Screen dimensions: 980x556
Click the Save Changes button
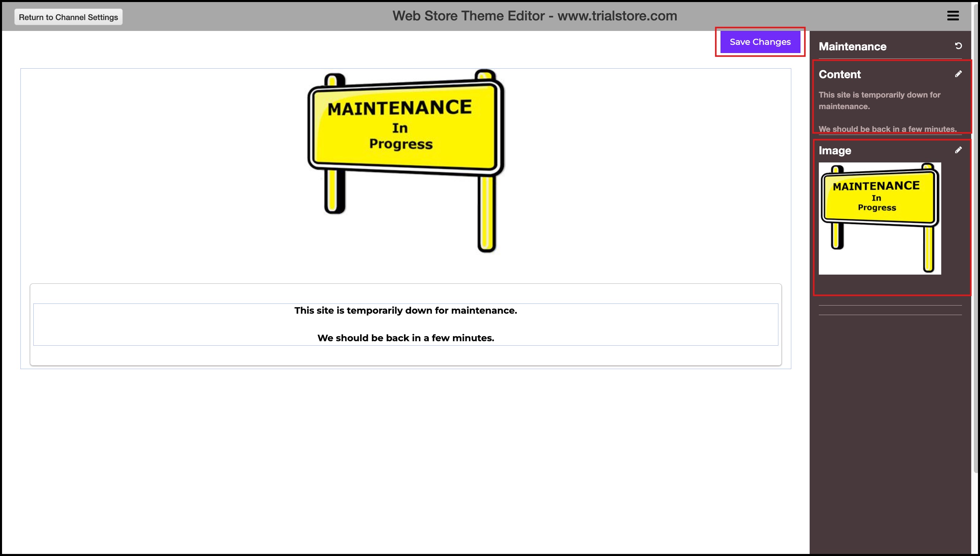tap(760, 42)
